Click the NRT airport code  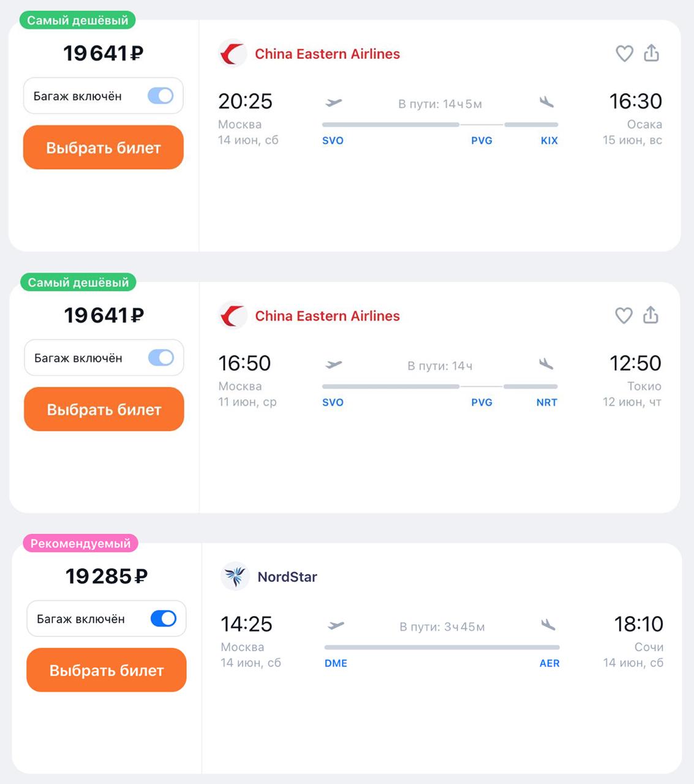point(546,402)
